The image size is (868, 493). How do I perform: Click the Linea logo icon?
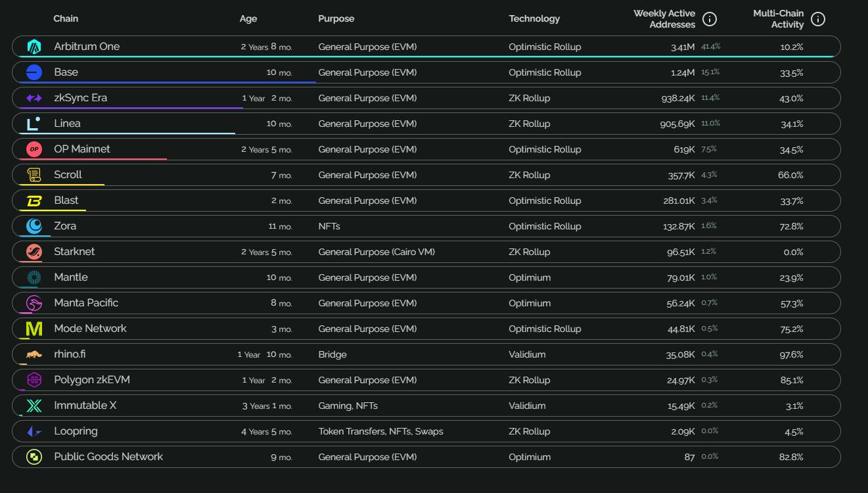34,124
